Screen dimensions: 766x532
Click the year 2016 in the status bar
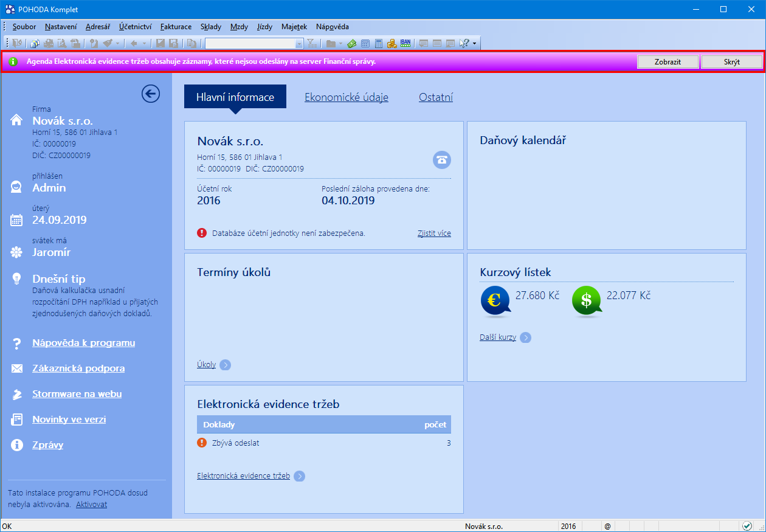[569, 526]
